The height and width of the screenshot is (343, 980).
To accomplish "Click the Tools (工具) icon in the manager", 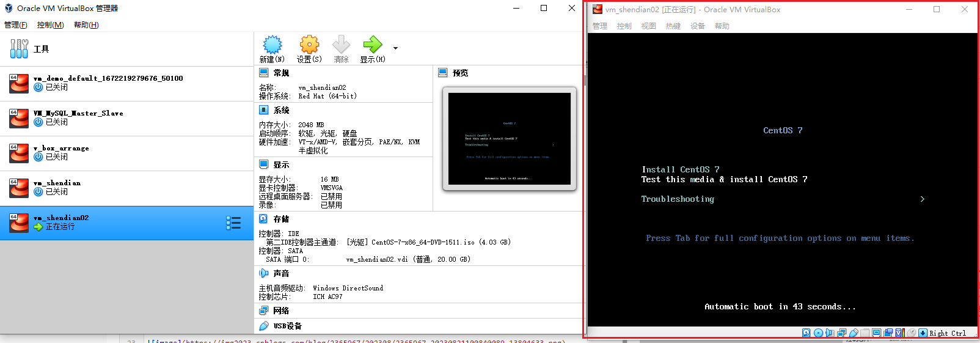I will (19, 49).
